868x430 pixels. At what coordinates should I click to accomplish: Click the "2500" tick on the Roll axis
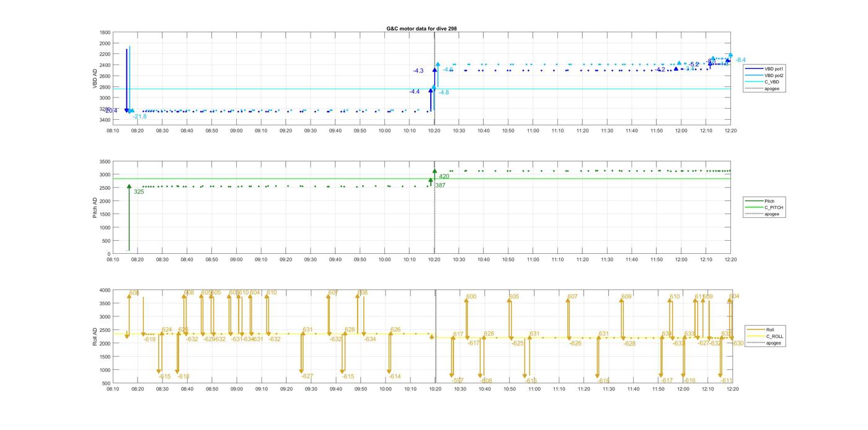[105, 329]
